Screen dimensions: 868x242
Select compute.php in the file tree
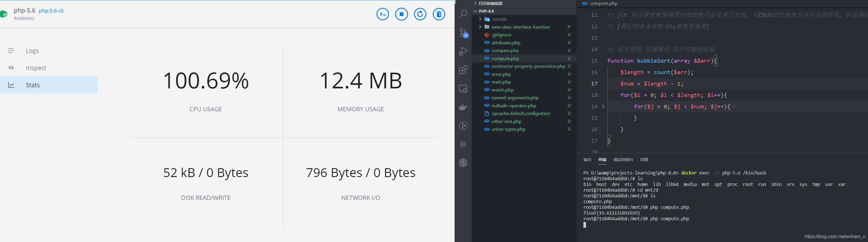point(524,58)
